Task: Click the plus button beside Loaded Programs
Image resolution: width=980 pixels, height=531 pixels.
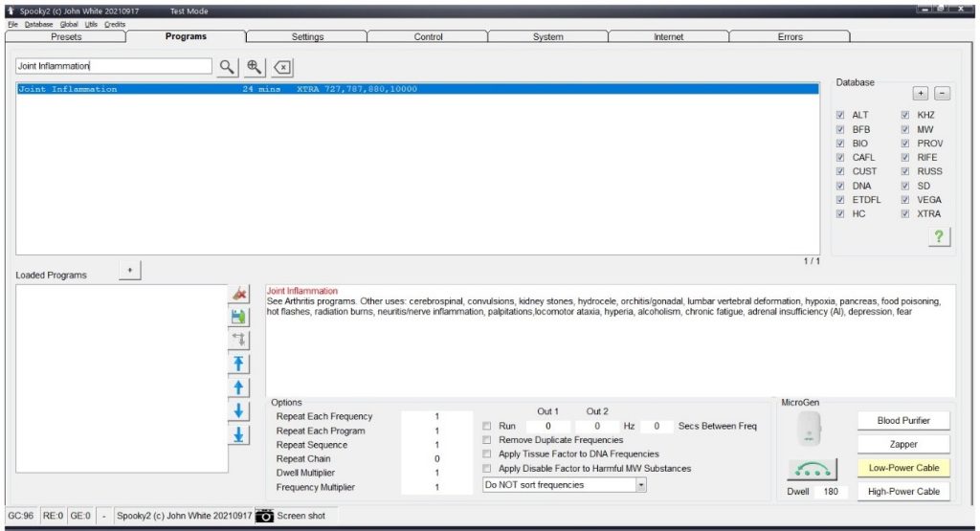Action: pos(130,272)
